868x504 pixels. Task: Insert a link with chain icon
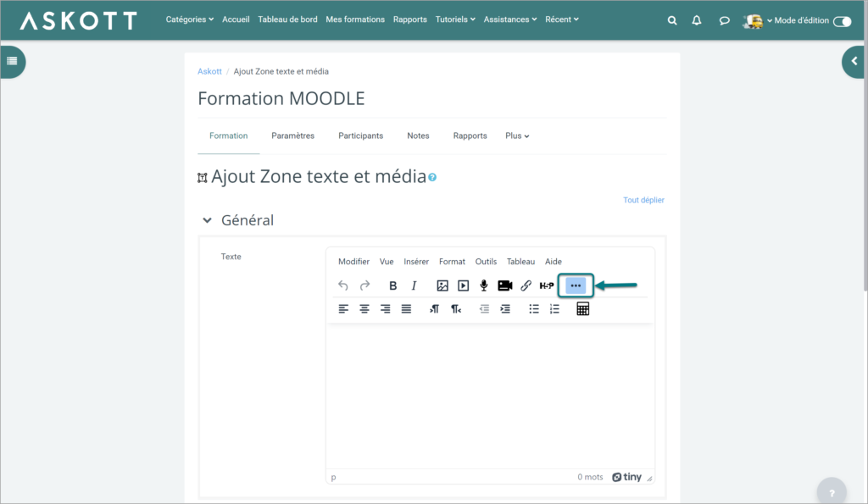[526, 285]
